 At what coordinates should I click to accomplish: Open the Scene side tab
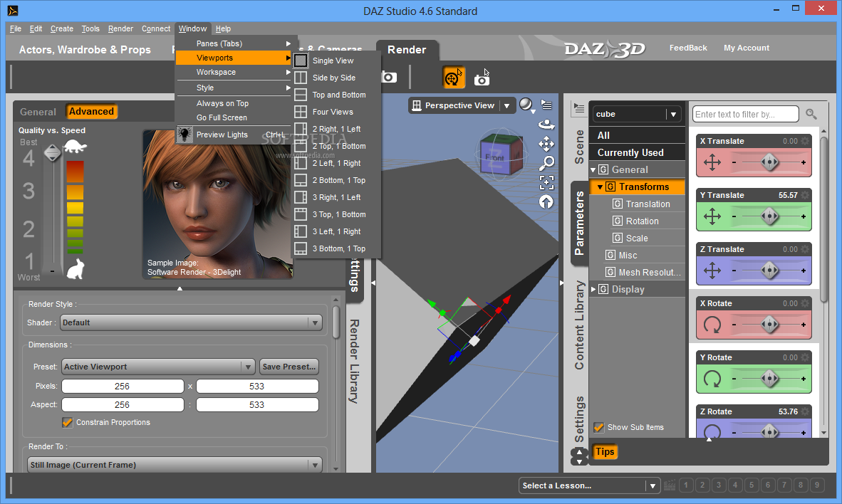[579, 147]
